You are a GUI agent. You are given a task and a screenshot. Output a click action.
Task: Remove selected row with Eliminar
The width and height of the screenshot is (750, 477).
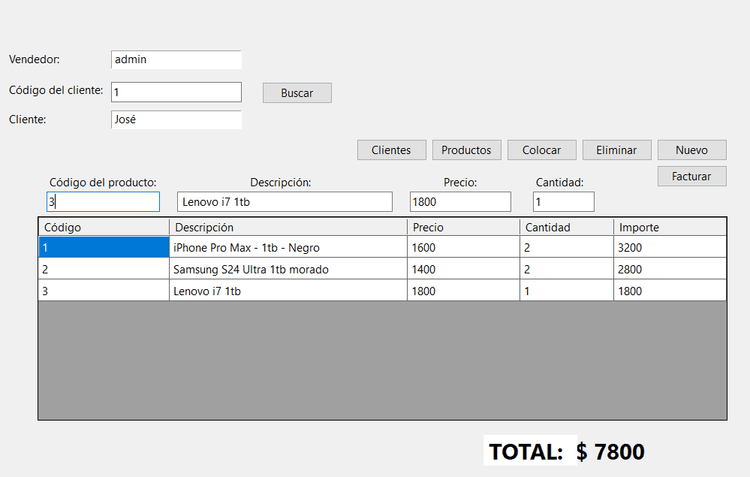coord(617,150)
